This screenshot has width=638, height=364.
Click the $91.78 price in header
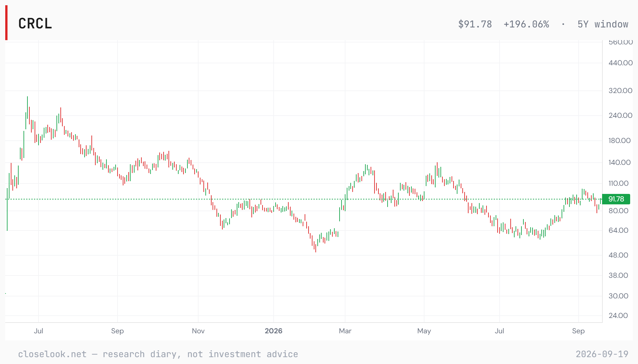(x=475, y=24)
